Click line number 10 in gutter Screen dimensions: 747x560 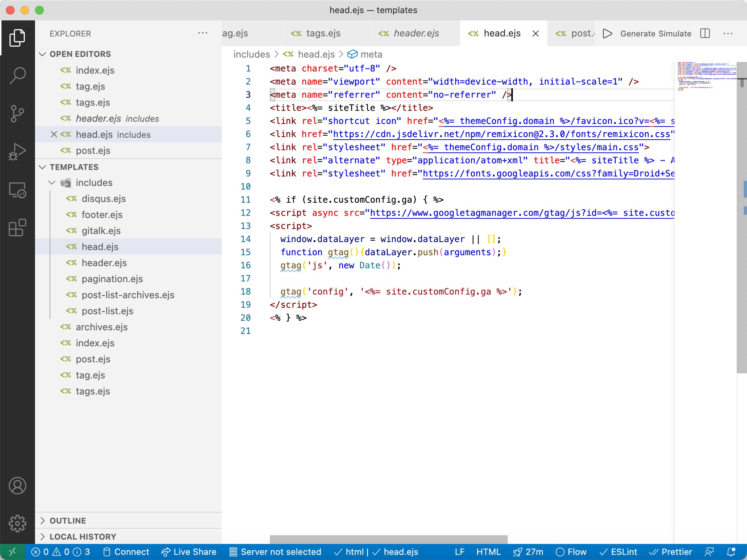[245, 187]
